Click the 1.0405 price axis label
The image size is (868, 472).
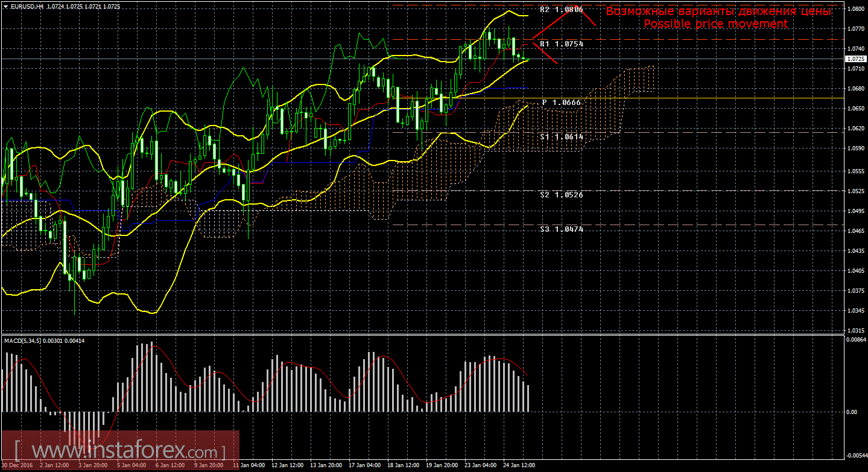point(855,271)
